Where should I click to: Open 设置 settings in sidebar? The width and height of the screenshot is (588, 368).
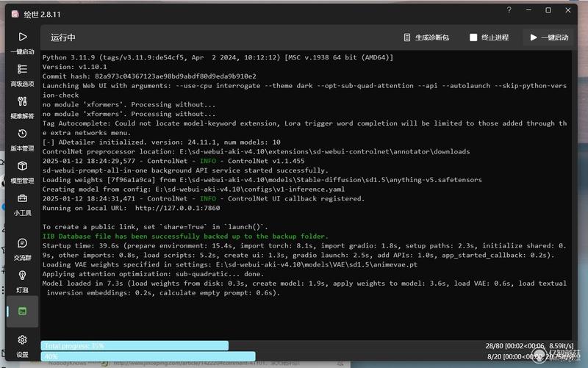tap(22, 346)
